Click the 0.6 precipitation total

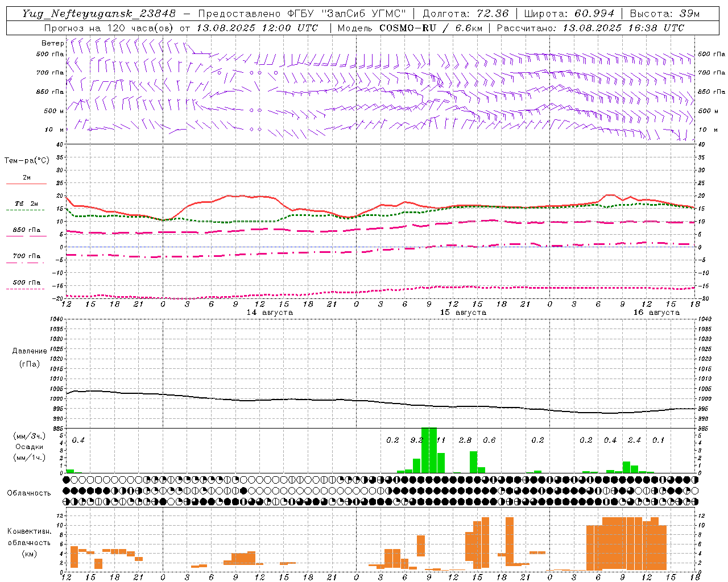[x=489, y=440]
